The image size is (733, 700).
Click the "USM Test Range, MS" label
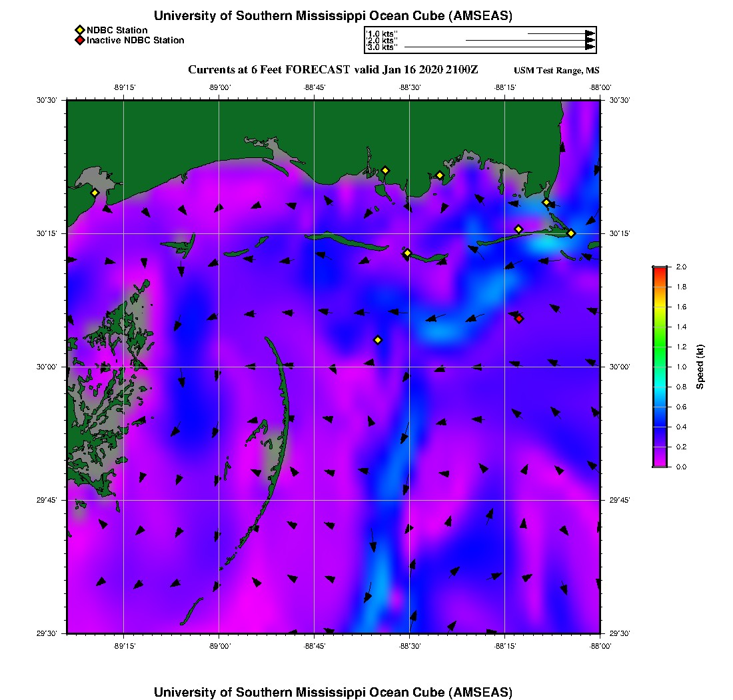556,71
